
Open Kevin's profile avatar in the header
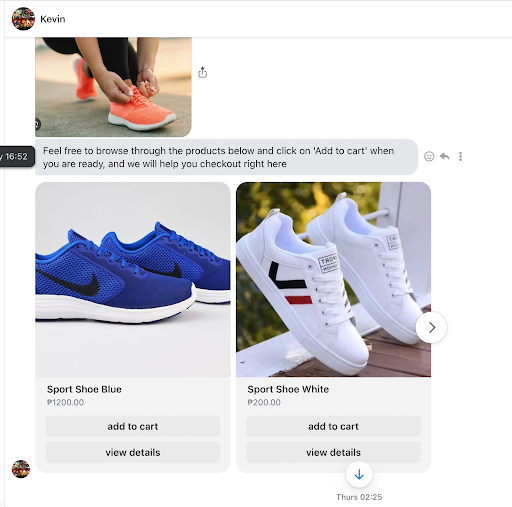coord(23,19)
